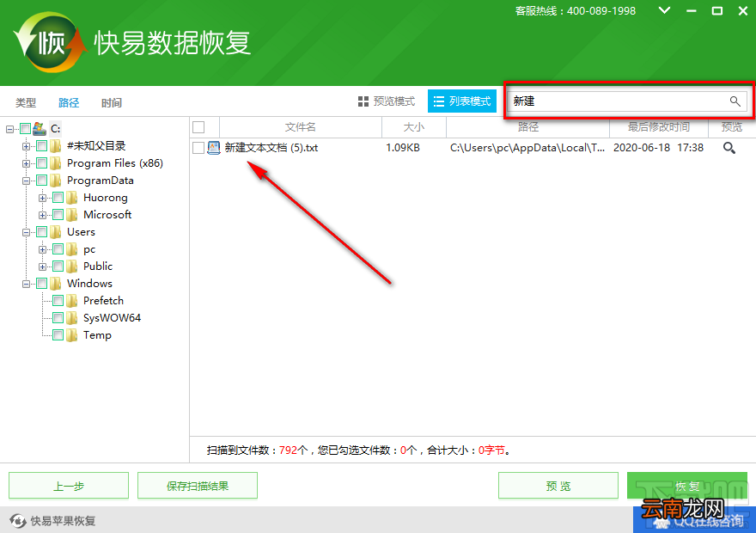
Task: Click the Public folder icon
Action: [72, 266]
